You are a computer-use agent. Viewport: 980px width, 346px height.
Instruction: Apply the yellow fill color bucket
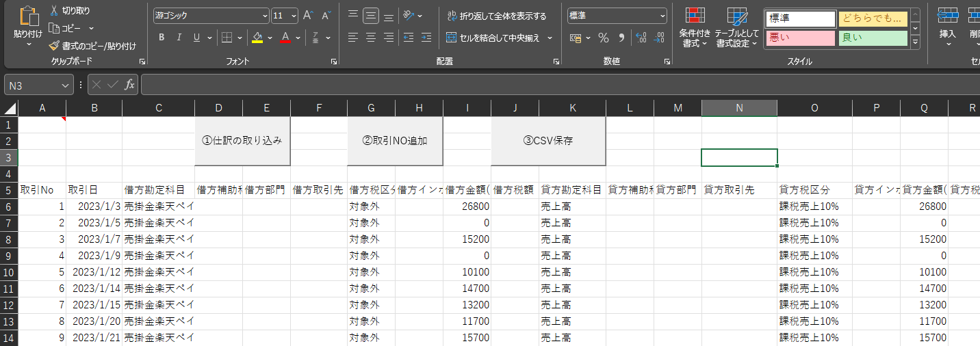click(x=257, y=38)
